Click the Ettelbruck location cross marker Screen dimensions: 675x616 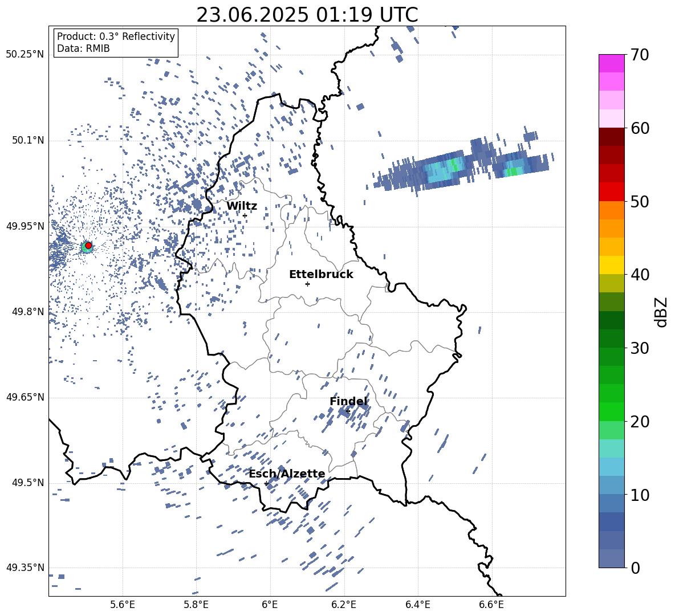tap(307, 284)
